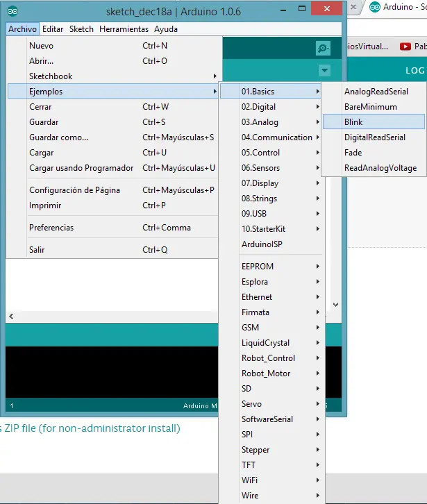Expand Stepper library examples
Screen dimensions: 427x504
(x=271, y=450)
